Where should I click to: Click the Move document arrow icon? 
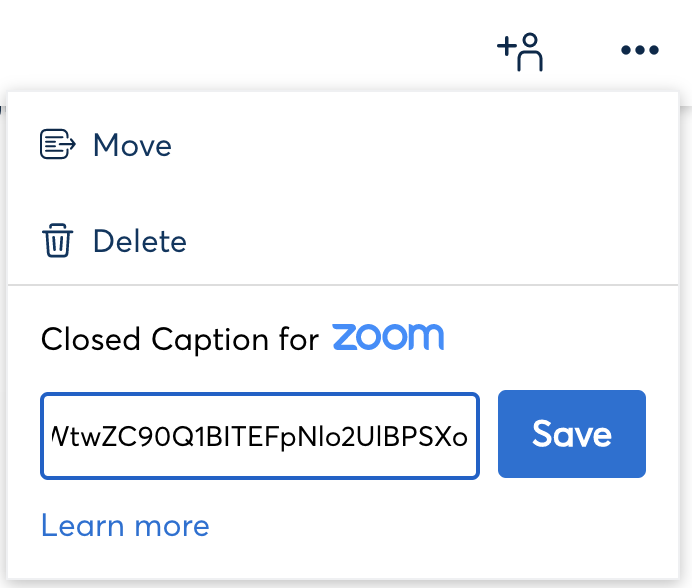click(x=58, y=144)
